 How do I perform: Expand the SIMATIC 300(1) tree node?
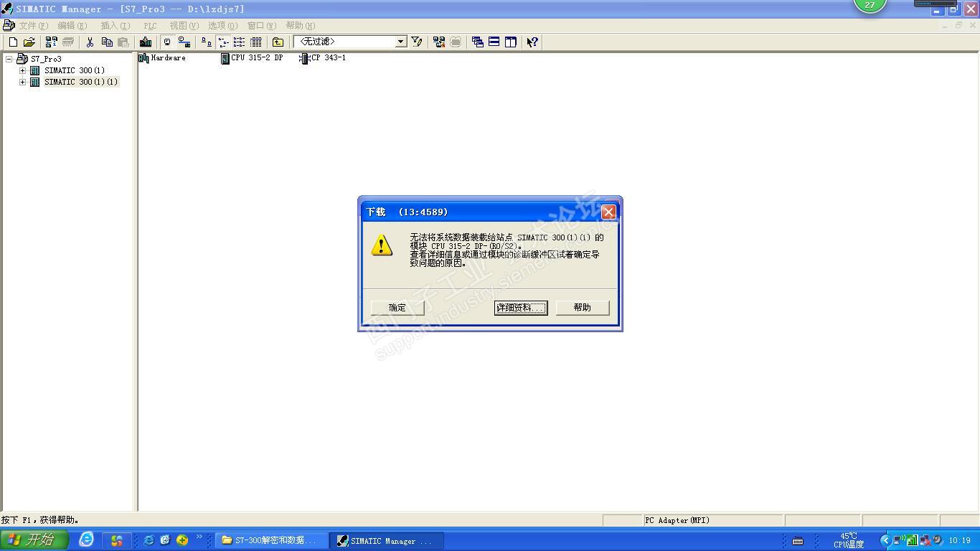click(22, 70)
